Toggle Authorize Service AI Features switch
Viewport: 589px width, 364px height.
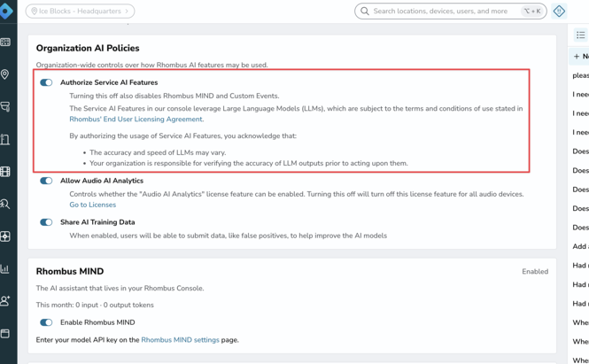tap(46, 82)
